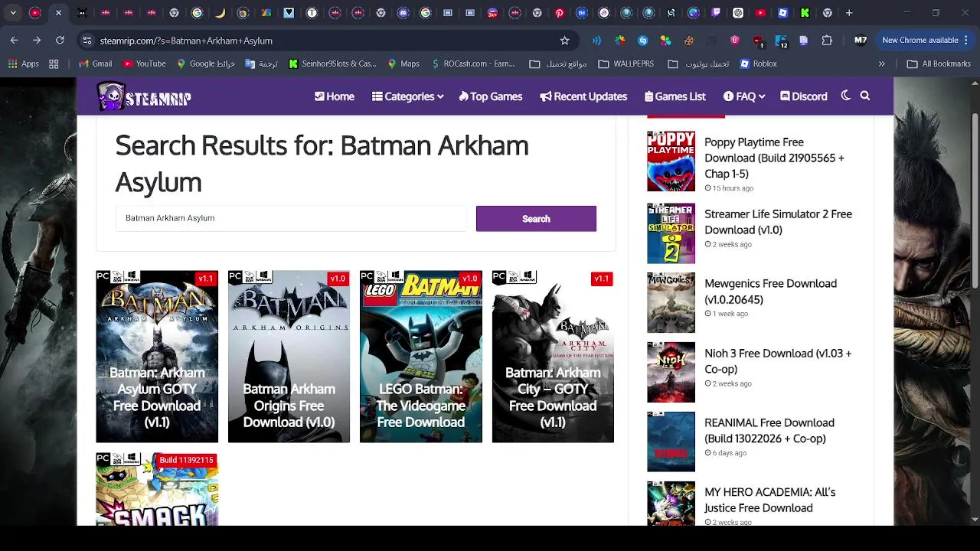Click the Mewgenics thumbnail

(671, 303)
